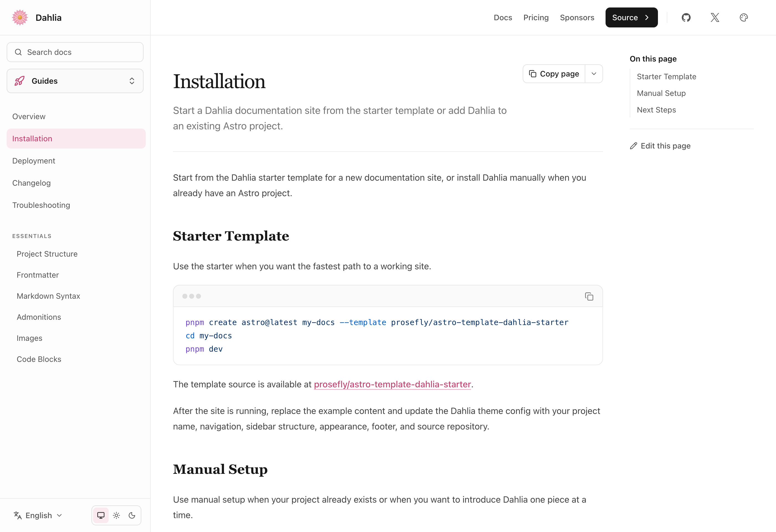This screenshot has width=776, height=532.
Task: Click the Starter Template heading
Action: tap(231, 236)
